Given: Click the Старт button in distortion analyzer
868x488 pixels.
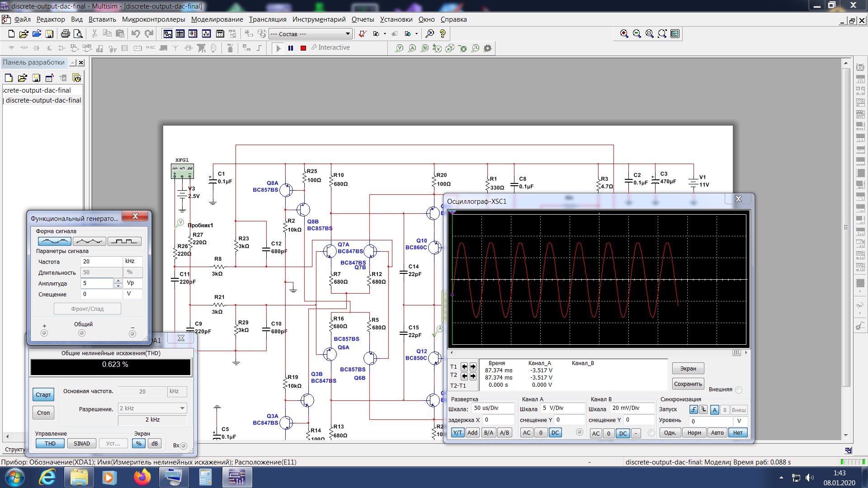Looking at the screenshot, I should pos(43,395).
